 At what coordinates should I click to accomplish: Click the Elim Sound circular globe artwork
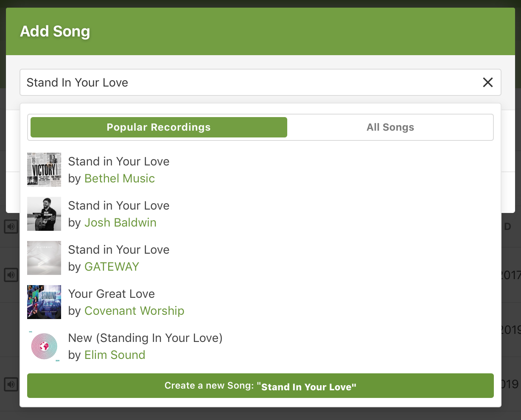[44, 346]
